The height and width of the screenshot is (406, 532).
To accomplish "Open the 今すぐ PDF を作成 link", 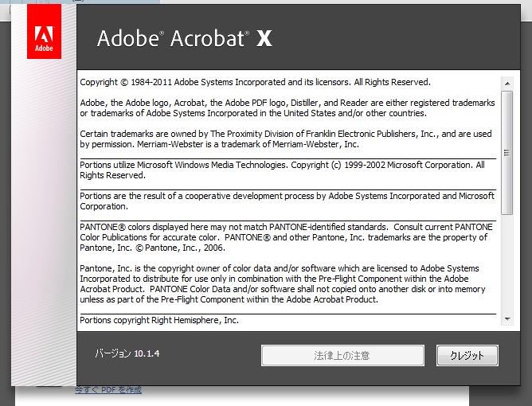I will click(x=108, y=390).
